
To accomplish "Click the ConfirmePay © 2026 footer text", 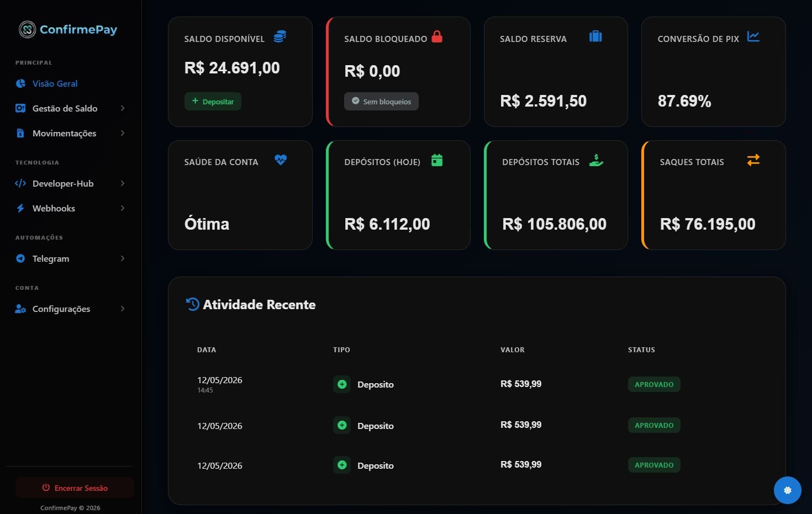I will tap(70, 508).
